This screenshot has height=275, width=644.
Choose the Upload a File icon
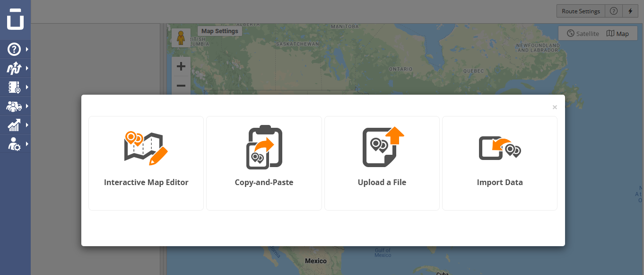383,147
